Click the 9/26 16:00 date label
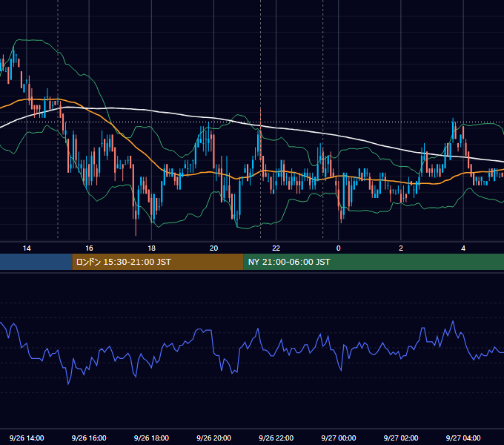The width and height of the screenshot is (504, 445). [x=89, y=438]
